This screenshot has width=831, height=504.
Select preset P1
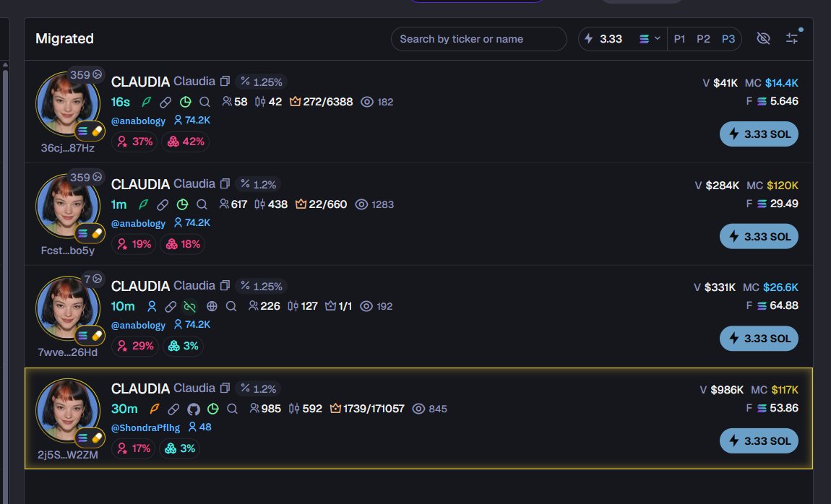tap(679, 39)
